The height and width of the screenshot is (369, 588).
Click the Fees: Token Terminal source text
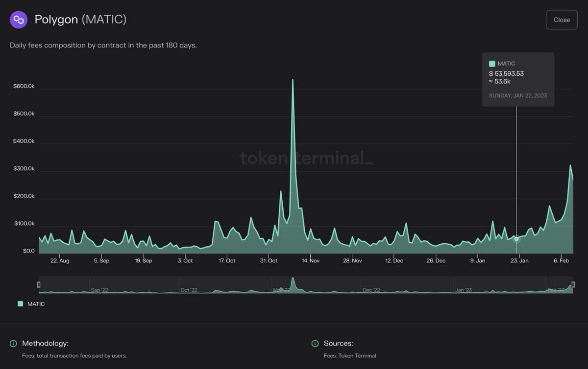pos(350,356)
